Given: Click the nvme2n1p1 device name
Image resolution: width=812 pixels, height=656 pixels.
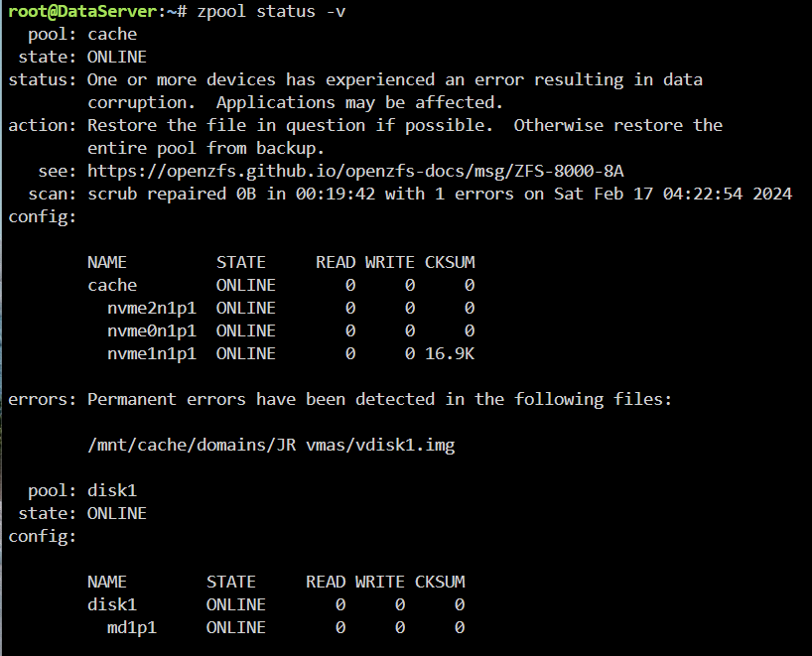Looking at the screenshot, I should tap(152, 309).
